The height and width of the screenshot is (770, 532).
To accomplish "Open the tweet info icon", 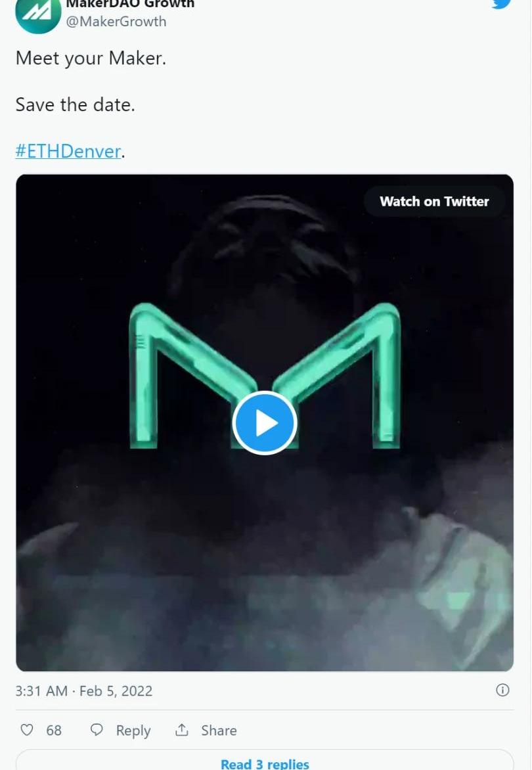I will pyautogui.click(x=502, y=690).
